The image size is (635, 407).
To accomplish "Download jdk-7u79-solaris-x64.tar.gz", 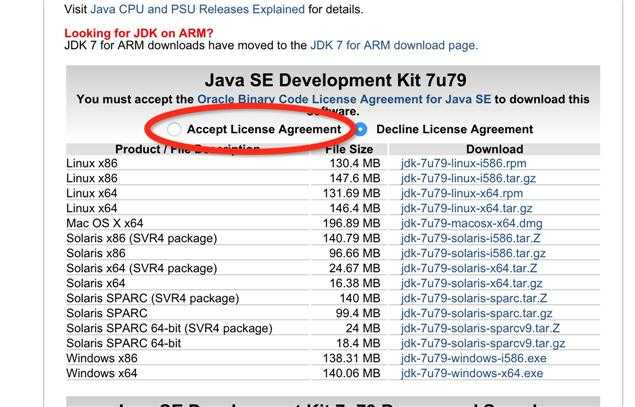I will [471, 283].
